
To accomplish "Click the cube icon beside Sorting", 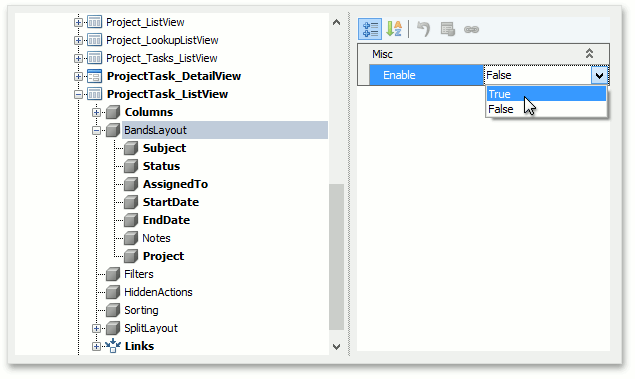I will tap(113, 310).
